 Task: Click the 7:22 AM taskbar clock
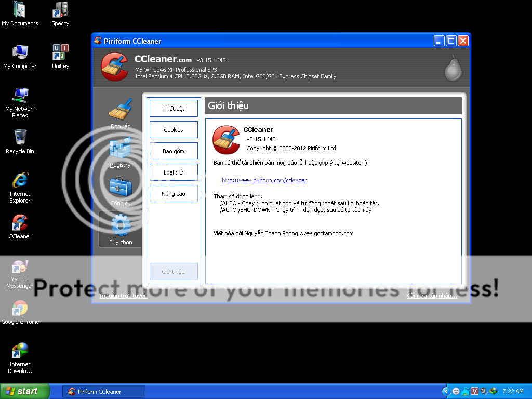513,391
